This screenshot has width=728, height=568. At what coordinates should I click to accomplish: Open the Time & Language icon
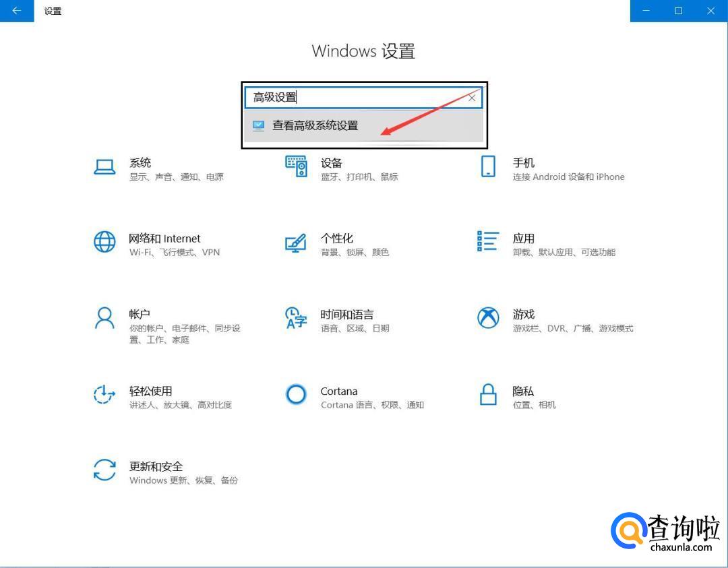coord(296,318)
